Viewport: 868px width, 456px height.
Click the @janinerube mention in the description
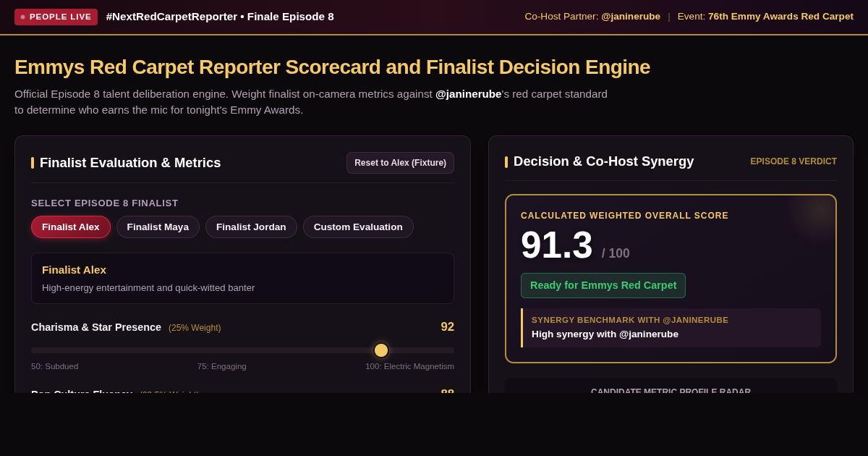point(468,94)
